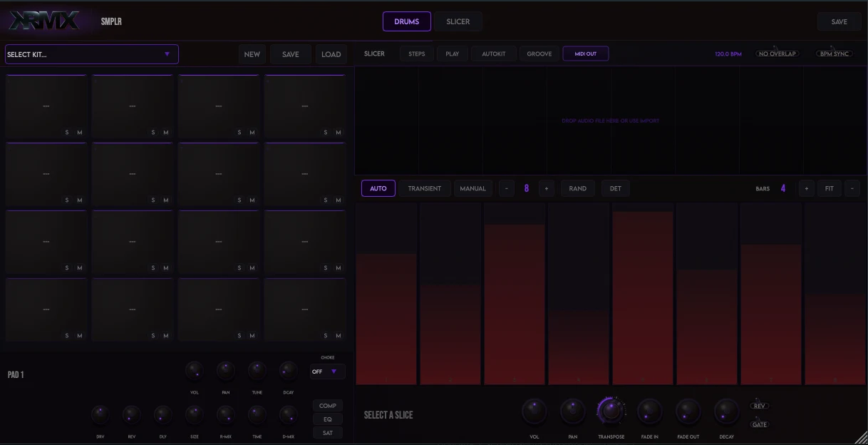Click the slice VOL knob

coord(534,411)
